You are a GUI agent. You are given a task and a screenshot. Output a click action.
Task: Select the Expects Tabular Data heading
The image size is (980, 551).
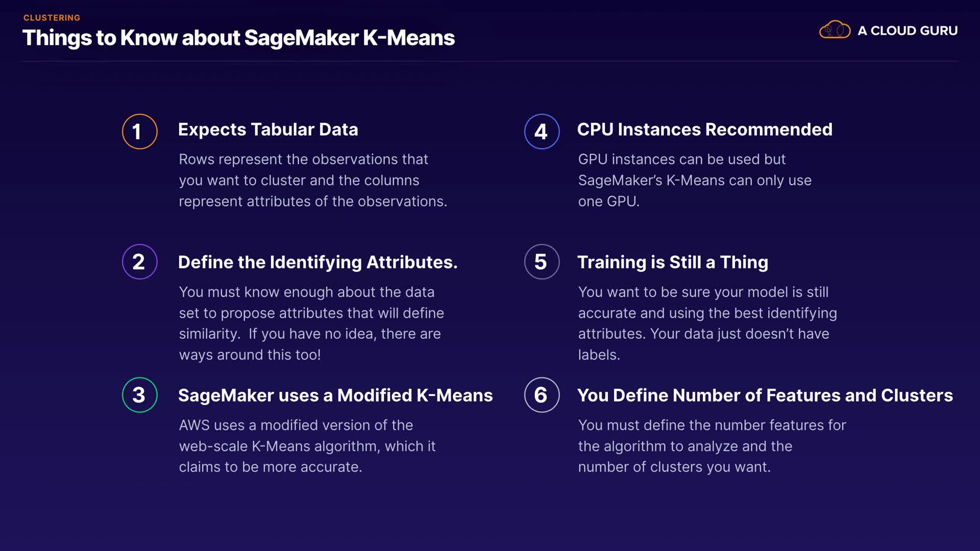point(268,130)
